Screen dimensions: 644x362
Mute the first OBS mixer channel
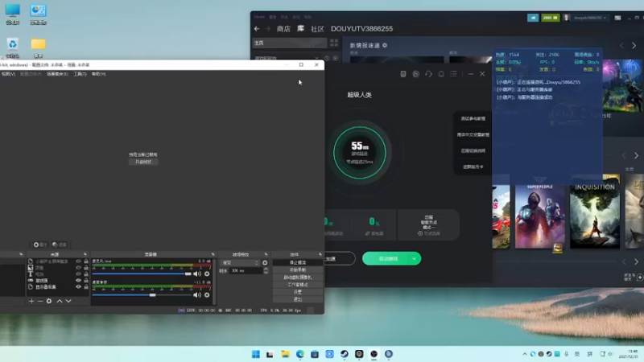pos(197,274)
